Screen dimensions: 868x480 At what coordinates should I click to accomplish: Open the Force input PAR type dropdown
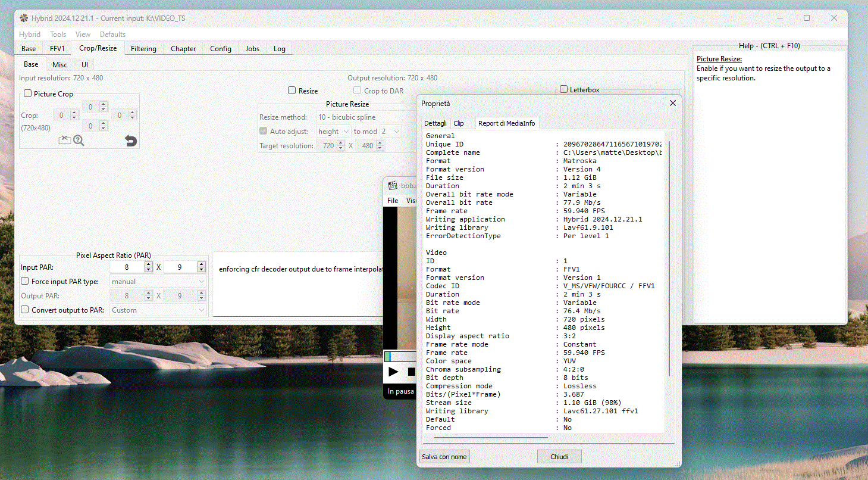pos(158,282)
